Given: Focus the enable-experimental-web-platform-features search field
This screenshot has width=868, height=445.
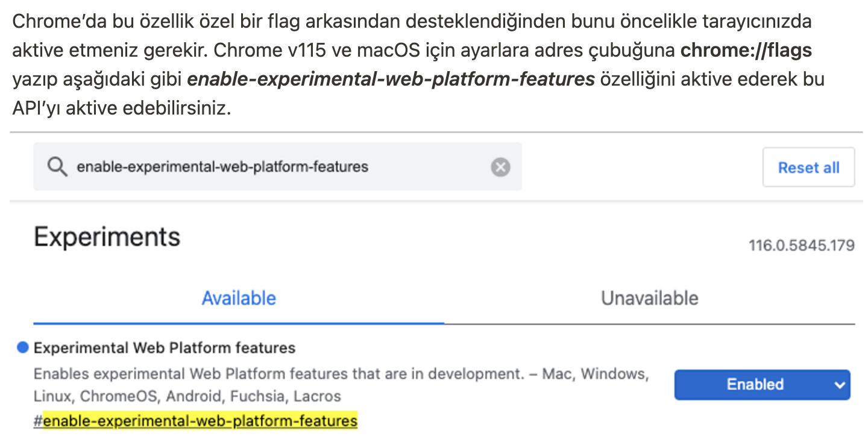Looking at the screenshot, I should point(277,166).
